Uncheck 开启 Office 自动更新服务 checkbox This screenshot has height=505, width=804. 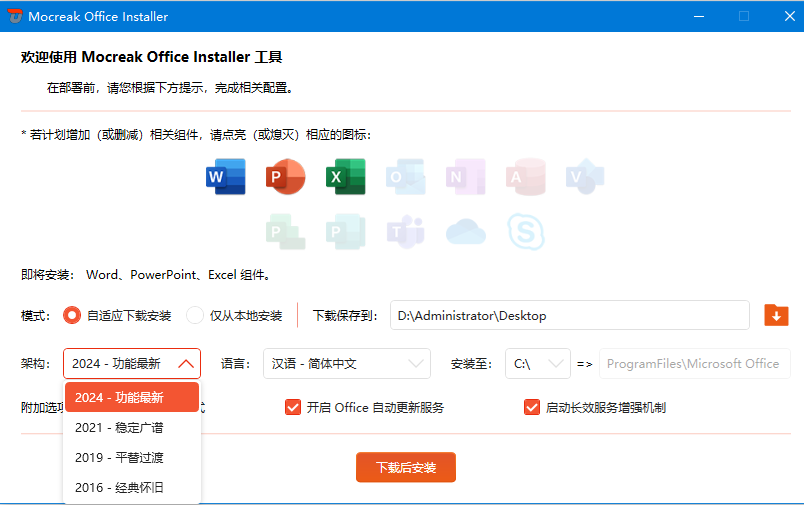293,408
